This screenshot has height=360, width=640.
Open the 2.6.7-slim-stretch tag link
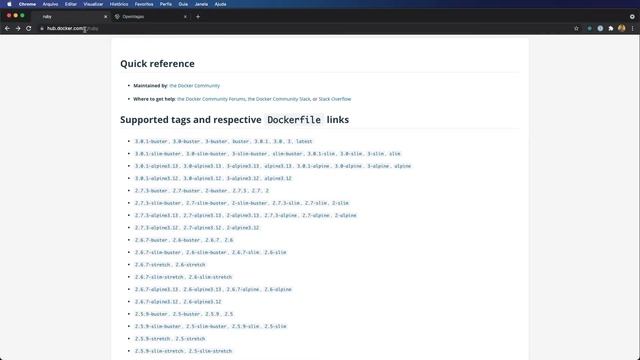pyautogui.click(x=159, y=277)
